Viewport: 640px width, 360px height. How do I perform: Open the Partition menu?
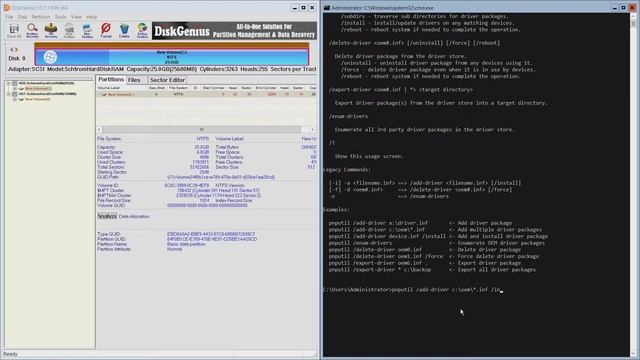[x=41, y=17]
